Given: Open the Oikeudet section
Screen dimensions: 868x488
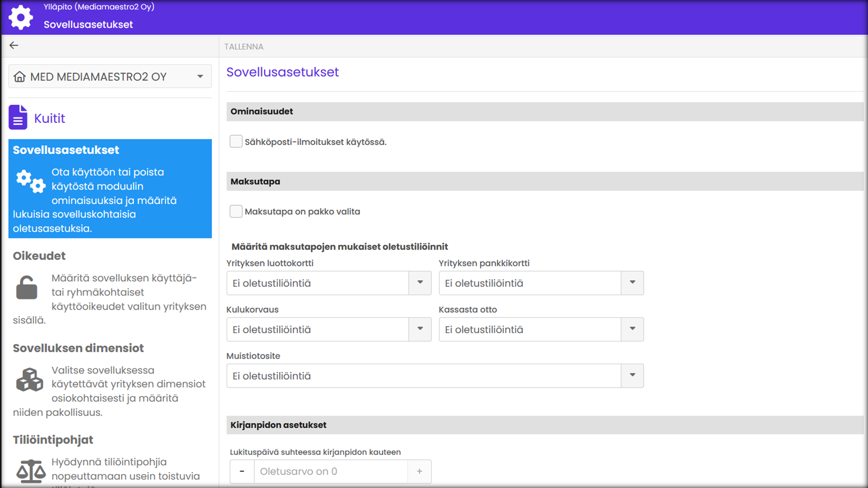Looking at the screenshot, I should (39, 256).
